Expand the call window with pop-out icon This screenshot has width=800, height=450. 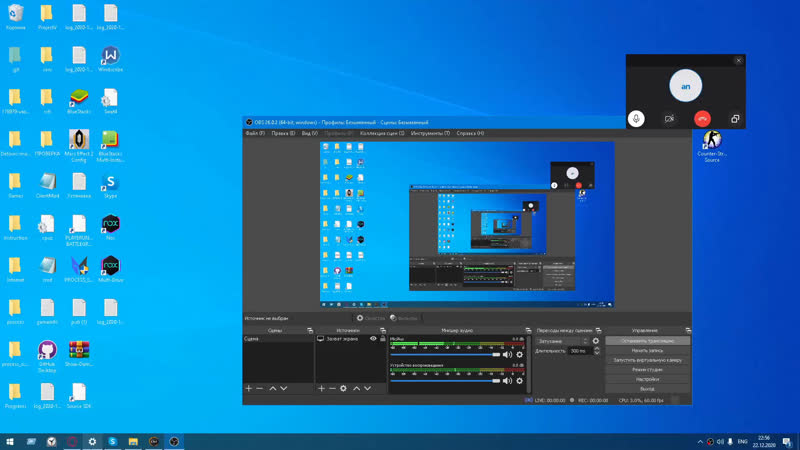pos(735,119)
